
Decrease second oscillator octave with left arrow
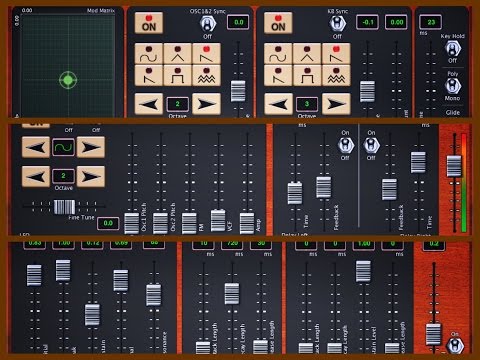tap(278, 104)
